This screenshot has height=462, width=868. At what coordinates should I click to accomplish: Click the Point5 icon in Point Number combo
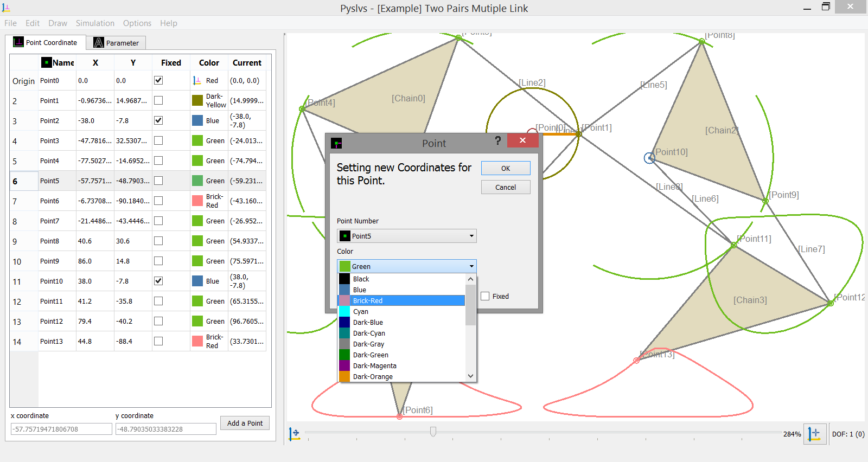click(x=344, y=236)
